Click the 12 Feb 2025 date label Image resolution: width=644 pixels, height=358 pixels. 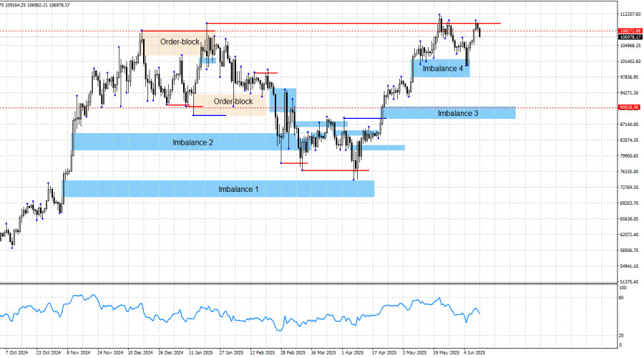coord(263,353)
